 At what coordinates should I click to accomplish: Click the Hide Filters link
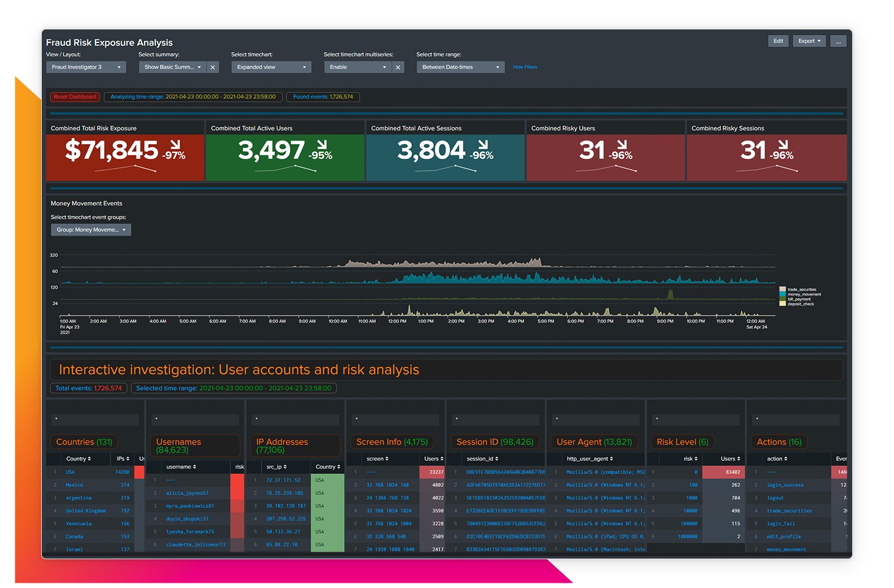click(x=525, y=68)
